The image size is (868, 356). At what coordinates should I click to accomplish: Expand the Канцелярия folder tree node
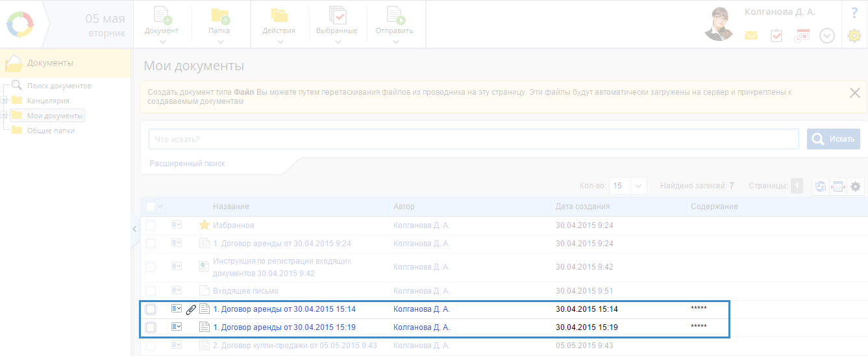pyautogui.click(x=5, y=101)
